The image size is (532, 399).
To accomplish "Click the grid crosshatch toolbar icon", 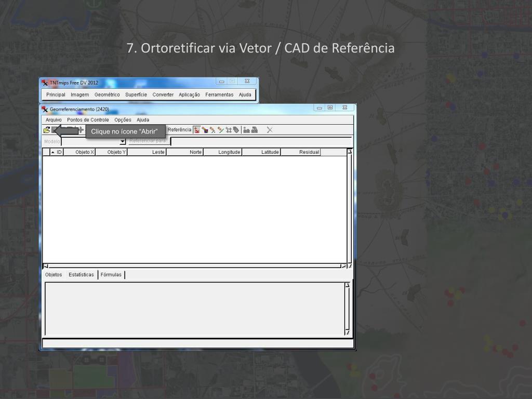I will tap(229, 130).
